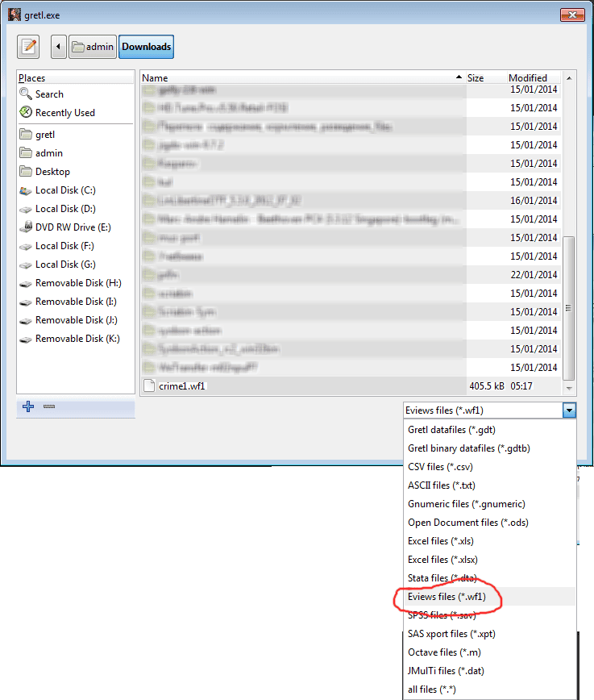The height and width of the screenshot is (700, 594).
Task: Select the gretl folder bookmark
Action: click(46, 135)
